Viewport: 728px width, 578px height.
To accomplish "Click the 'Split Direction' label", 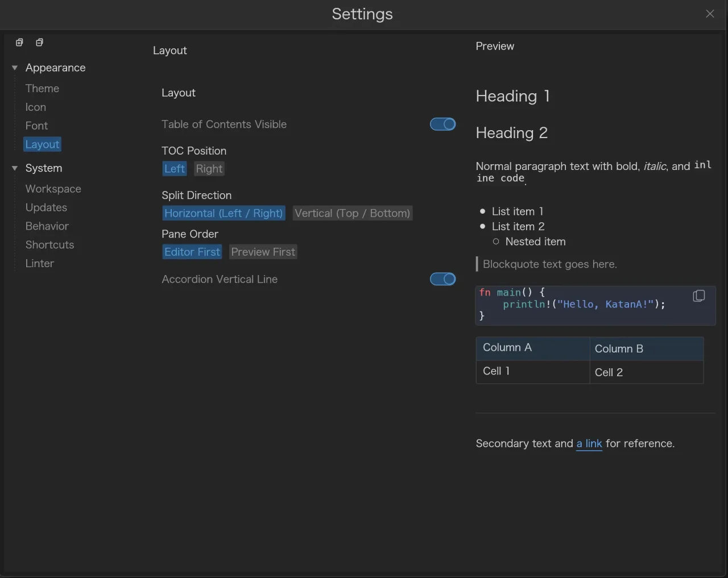I will (x=196, y=196).
